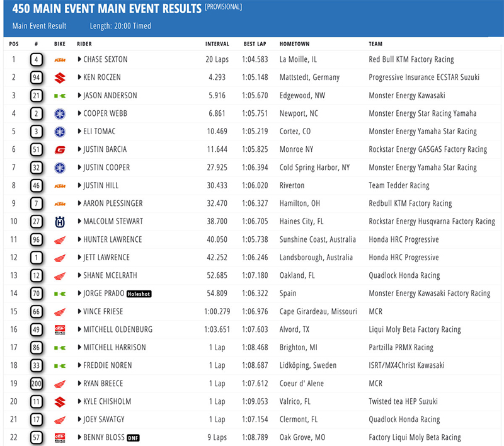Viewport: 504px width, 446px height.
Task: Click the GASGAS logo beside Justin Barcia
Action: 60,150
